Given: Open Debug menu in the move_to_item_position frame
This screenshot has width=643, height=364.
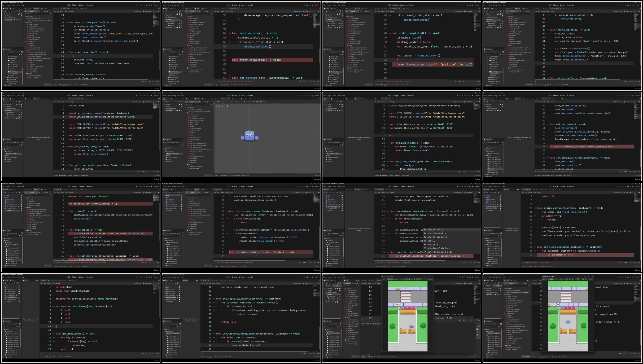Looking at the screenshot, I should point(14,5).
